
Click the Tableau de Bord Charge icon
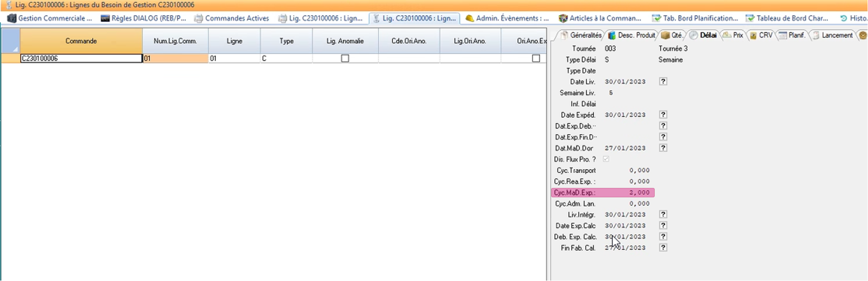coord(750,18)
